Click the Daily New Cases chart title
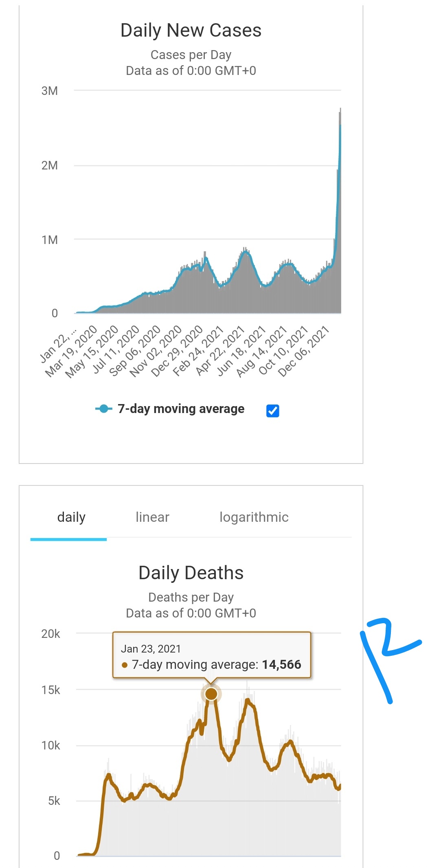Image resolution: width=430 pixels, height=868 pixels. [x=191, y=31]
